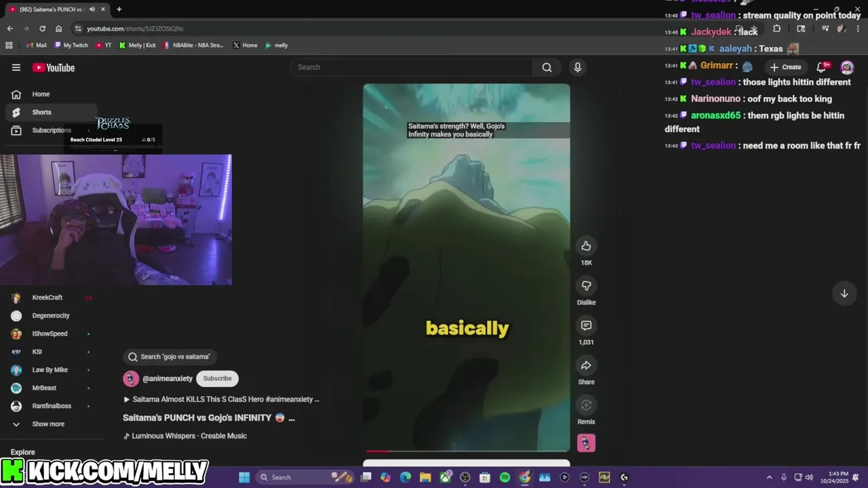Focus the YouTube search box
The width and height of the screenshot is (868, 488).
pyautogui.click(x=412, y=67)
